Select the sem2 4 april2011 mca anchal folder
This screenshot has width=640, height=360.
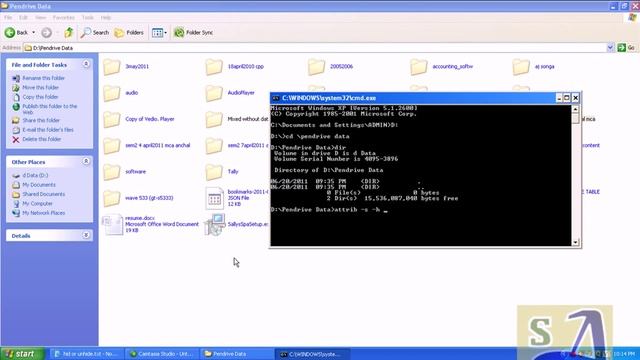147,146
